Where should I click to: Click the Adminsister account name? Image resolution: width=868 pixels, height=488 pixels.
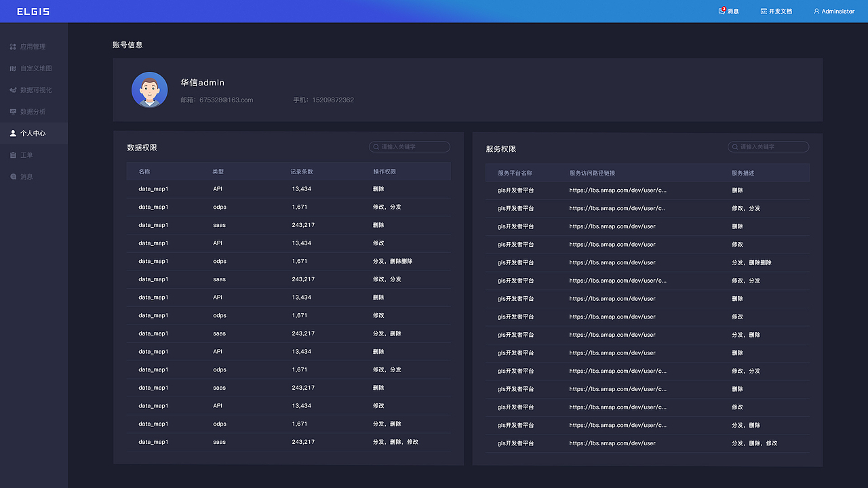point(838,12)
